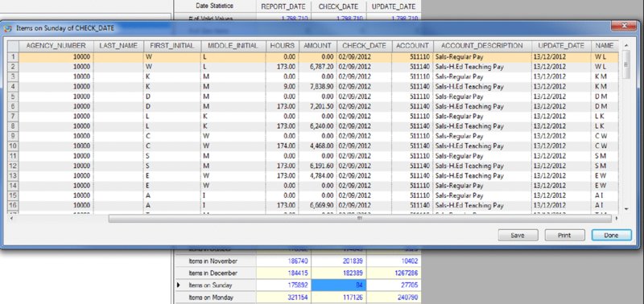Click amount cell 6,191.60

[x=317, y=166]
